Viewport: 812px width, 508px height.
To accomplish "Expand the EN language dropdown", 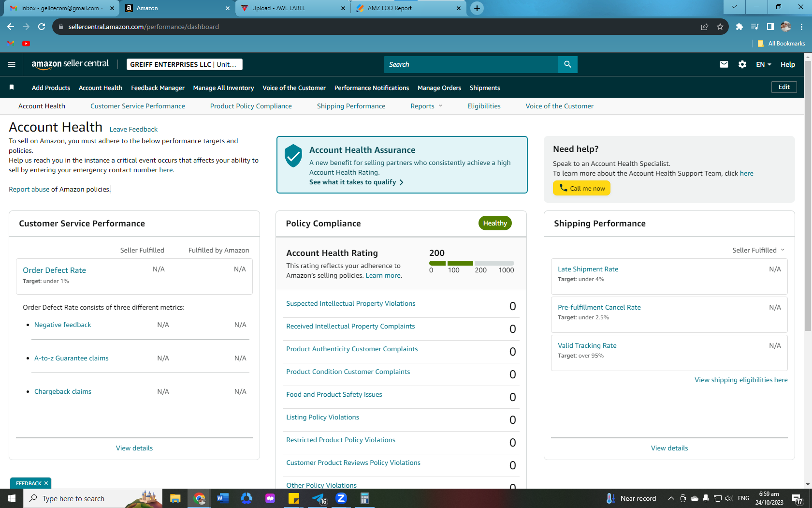I will (763, 64).
